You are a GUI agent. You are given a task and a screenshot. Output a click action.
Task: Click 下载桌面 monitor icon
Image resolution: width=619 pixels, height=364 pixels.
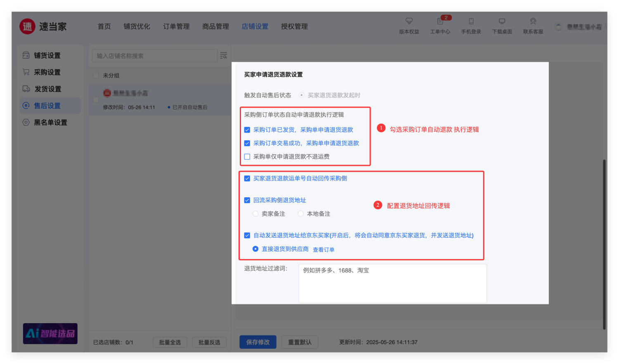502,21
